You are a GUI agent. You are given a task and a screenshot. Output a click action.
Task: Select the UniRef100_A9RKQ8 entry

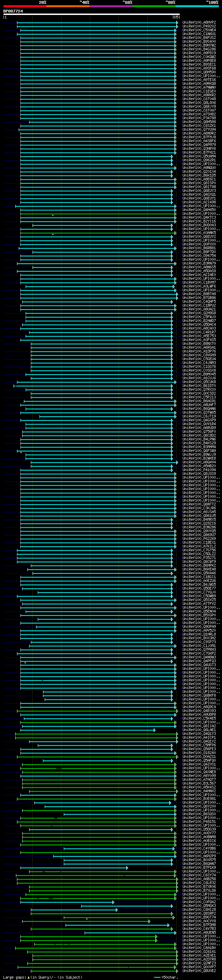199,83
